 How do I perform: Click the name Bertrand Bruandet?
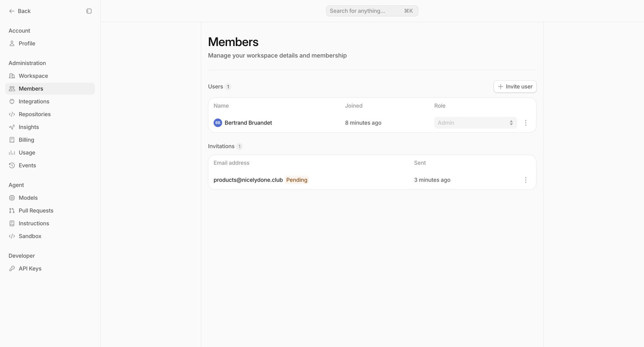(248, 123)
